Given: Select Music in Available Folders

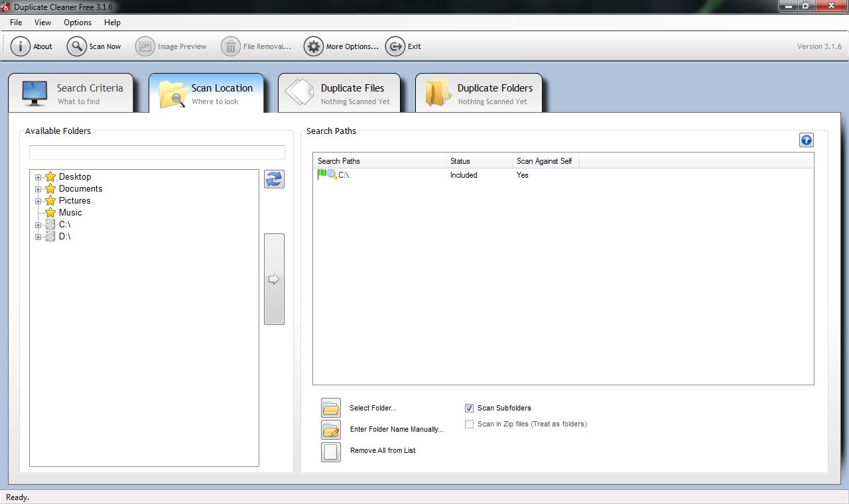Looking at the screenshot, I should click(x=70, y=213).
